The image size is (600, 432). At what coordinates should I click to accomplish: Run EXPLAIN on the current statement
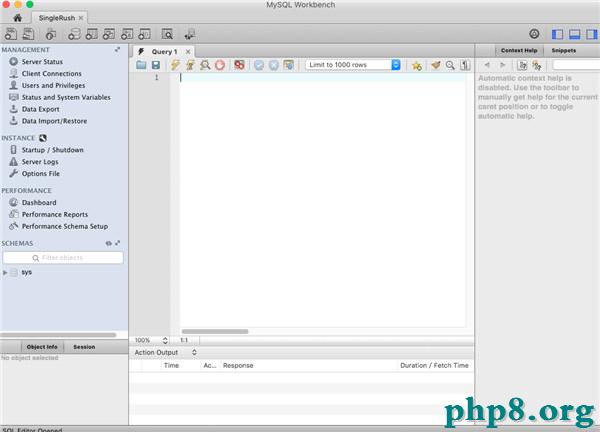(x=205, y=65)
